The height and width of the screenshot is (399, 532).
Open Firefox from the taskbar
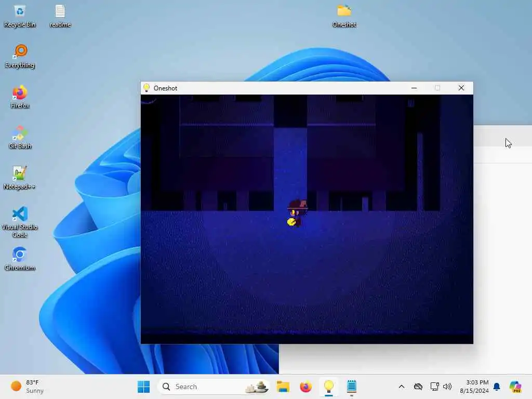click(305, 387)
